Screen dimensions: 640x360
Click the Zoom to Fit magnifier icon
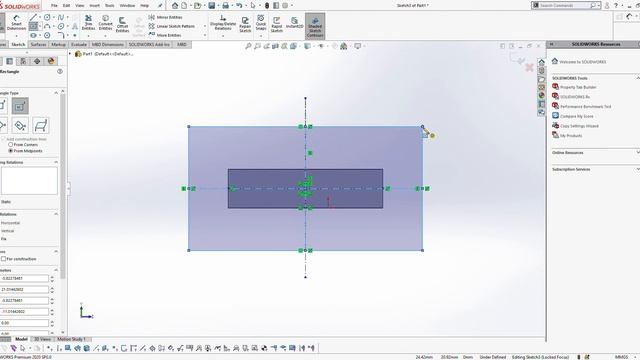coord(248,46)
